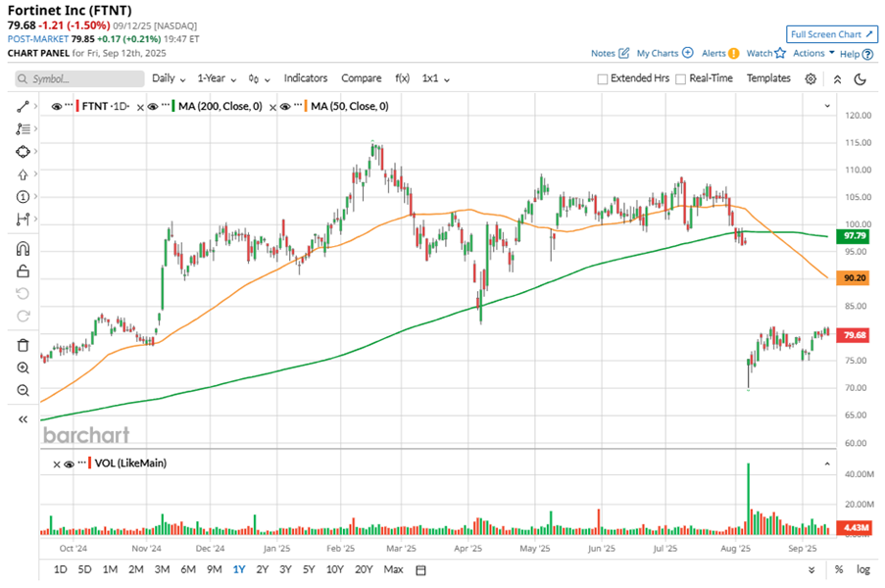
Task: Hide the MA 200 line
Action: 153,106
